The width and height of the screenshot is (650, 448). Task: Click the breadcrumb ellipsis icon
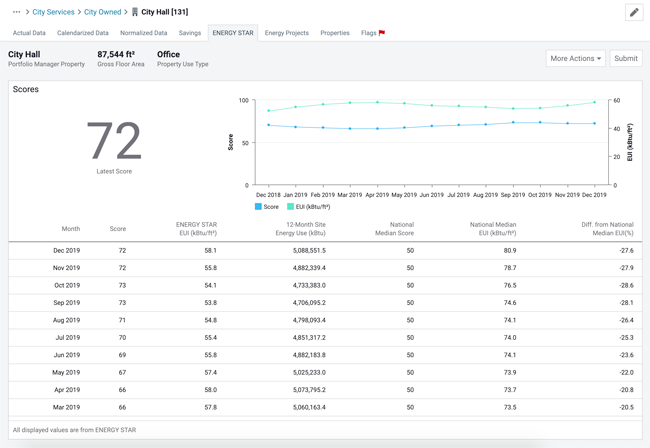[16, 12]
